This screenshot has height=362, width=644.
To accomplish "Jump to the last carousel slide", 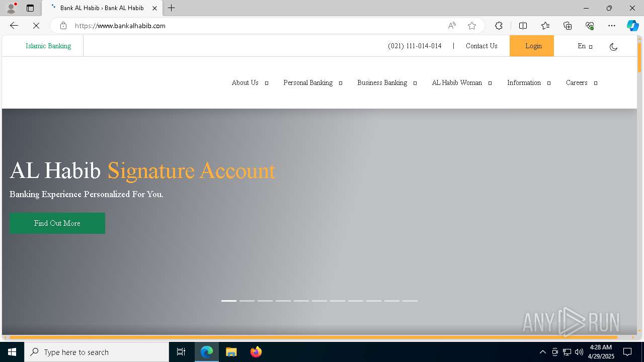I will (410, 301).
